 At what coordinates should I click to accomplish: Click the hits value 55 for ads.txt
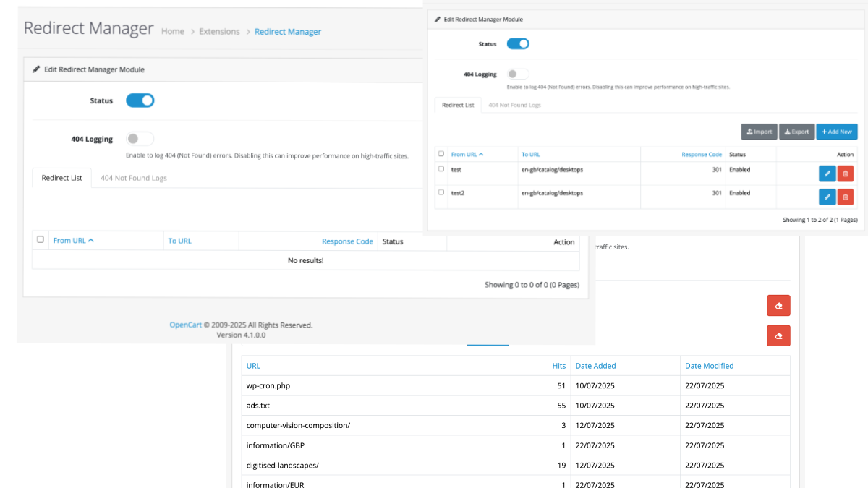pyautogui.click(x=561, y=406)
